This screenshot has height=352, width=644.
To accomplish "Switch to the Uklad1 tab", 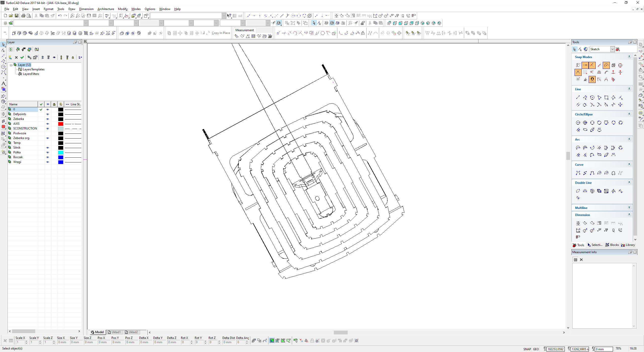I will pos(114,332).
